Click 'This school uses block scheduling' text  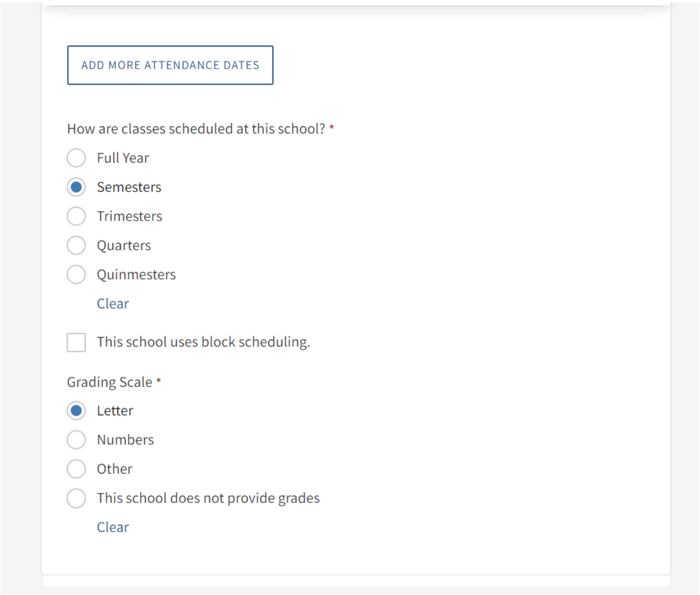tap(204, 342)
